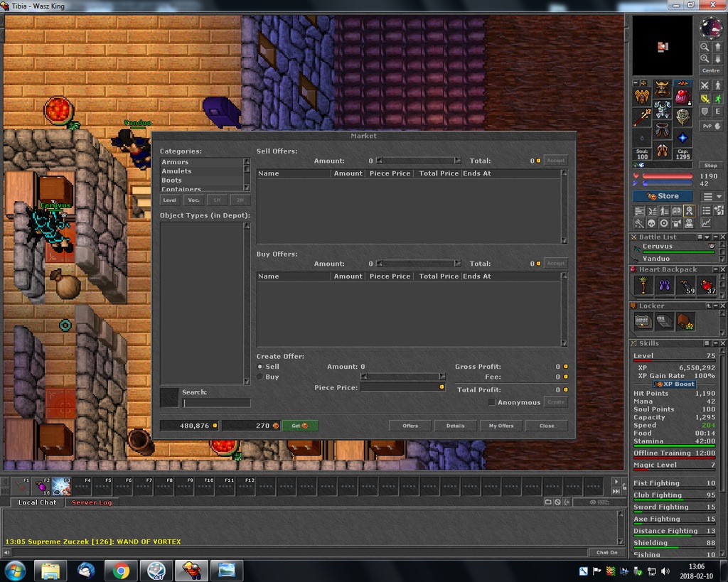Click the armor equipment slot

663,109
